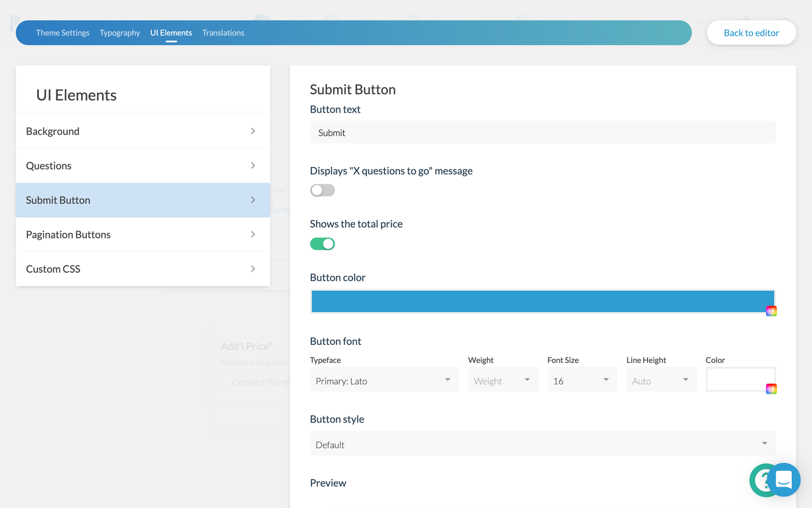Switch to the Typography tab
The width and height of the screenshot is (812, 508).
[x=119, y=33]
